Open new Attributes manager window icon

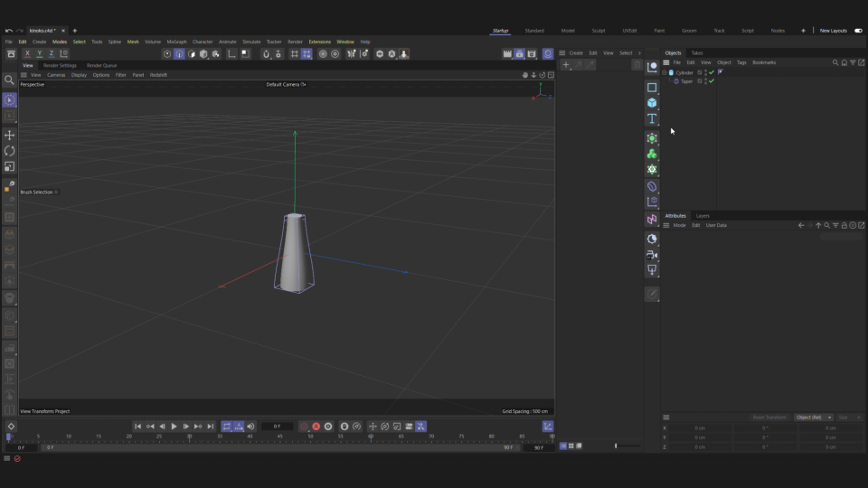pyautogui.click(x=862, y=225)
